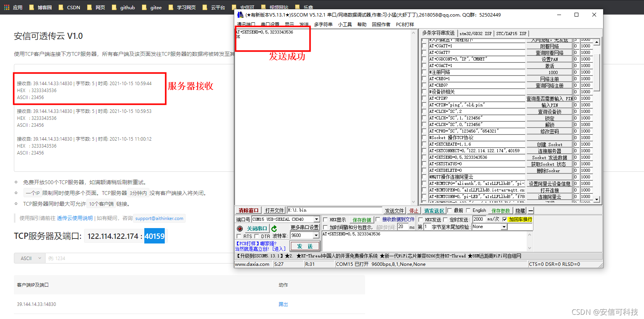644x319 pixels.
Task: Click the red serial port status indicator
Action: pyautogui.click(x=240, y=228)
